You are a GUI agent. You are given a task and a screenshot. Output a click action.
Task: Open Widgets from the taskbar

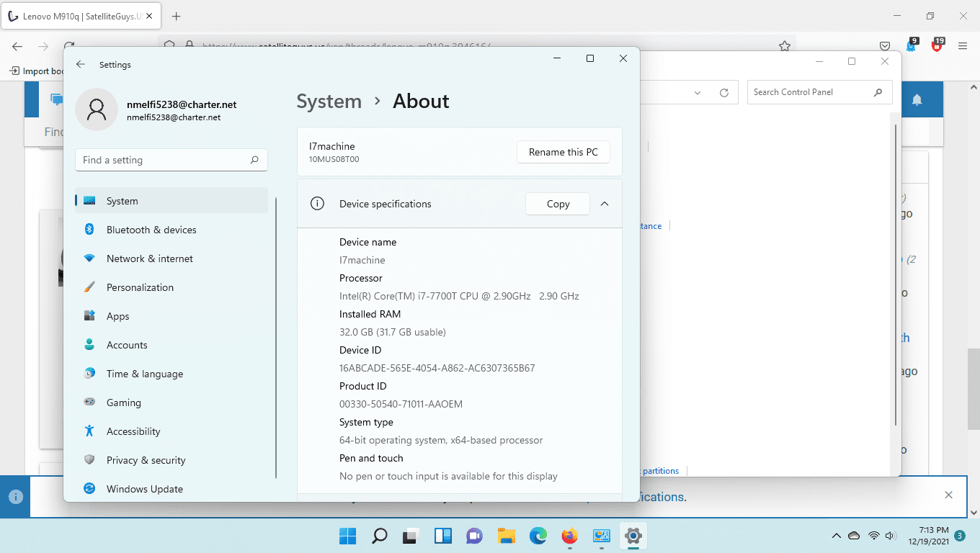pos(442,536)
